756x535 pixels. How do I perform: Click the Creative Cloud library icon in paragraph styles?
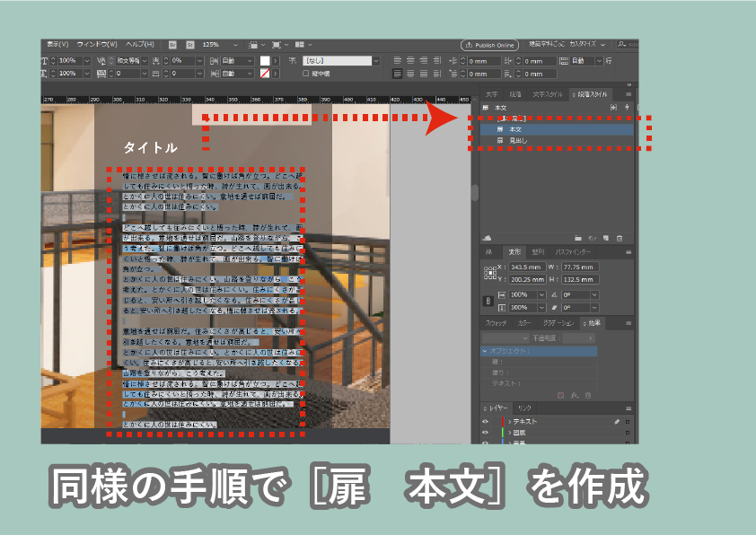coord(487,238)
